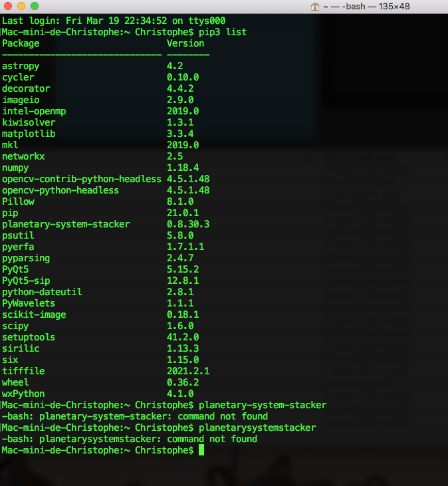The image size is (448, 486).
Task: Click version '4.1.0' of wxPython
Action: (x=180, y=394)
